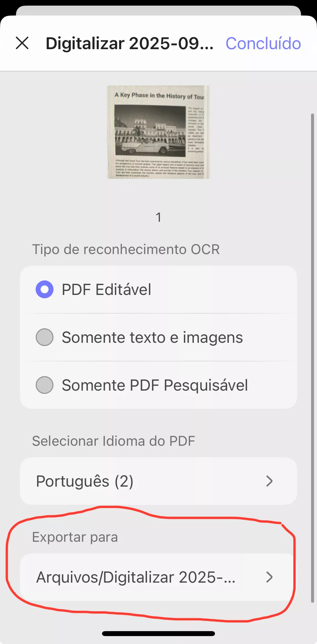The height and width of the screenshot is (644, 317).
Task: Choose the Somente texto e imagens radio circle
Action: (x=45, y=337)
